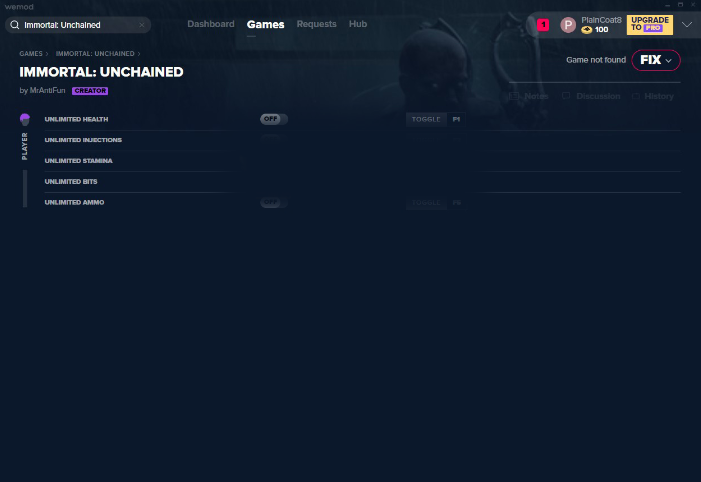The height and width of the screenshot is (482, 701).
Task: Click the Player category icon
Action: click(25, 119)
